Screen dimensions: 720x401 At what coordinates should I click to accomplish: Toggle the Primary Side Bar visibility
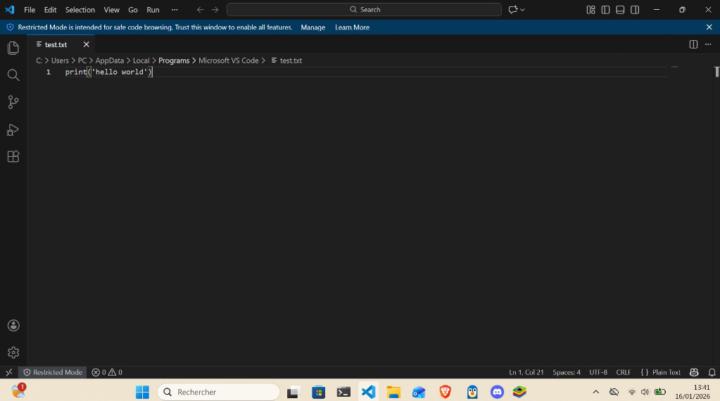click(x=605, y=9)
